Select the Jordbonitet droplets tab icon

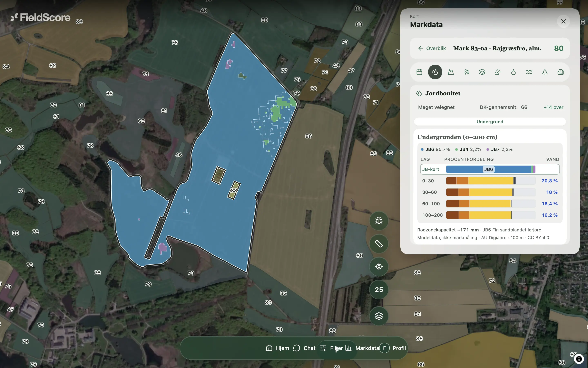coord(435,72)
